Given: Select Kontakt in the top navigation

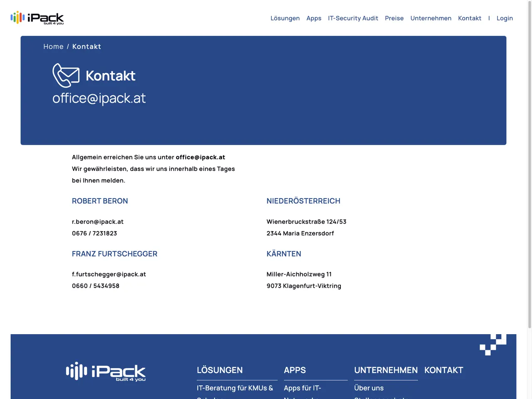Looking at the screenshot, I should coord(470,18).
